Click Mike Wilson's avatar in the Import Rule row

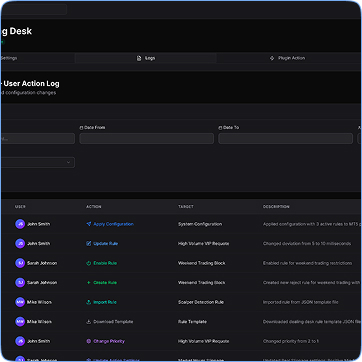tap(20, 302)
